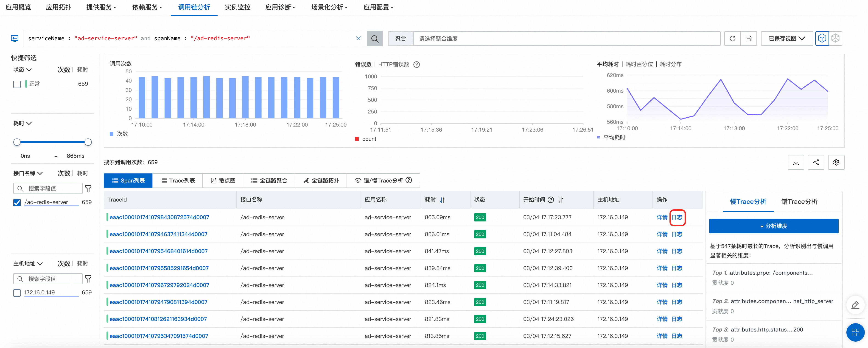The image size is (868, 348).
Task: Click the share icon above the table
Action: pos(816,162)
